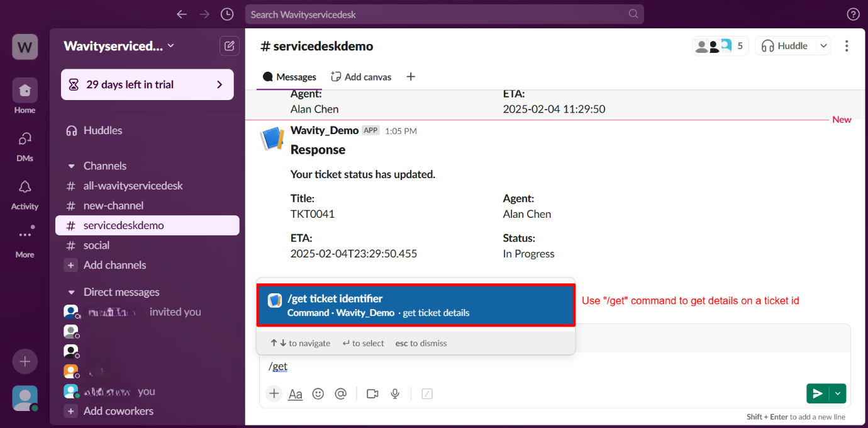Click in the message box containing /get
Viewport: 868px width, 428px height.
(554, 366)
